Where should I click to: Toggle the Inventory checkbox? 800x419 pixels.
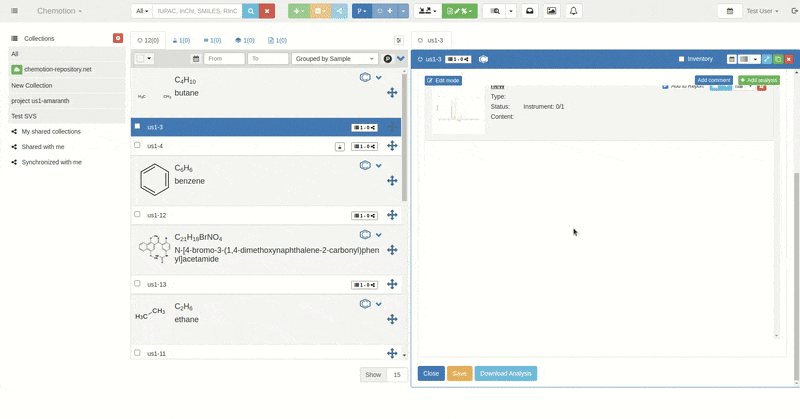[681, 59]
